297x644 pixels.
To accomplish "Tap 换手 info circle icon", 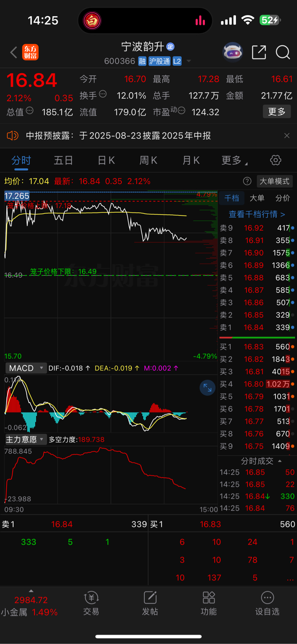I will [102, 94].
